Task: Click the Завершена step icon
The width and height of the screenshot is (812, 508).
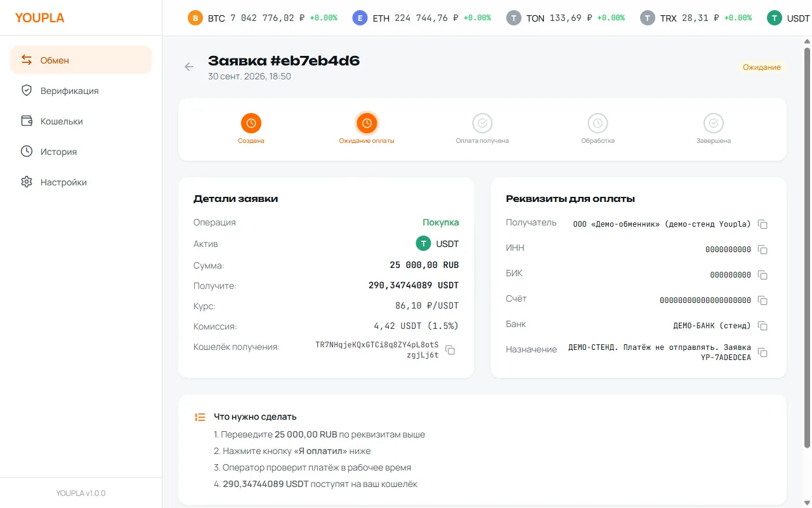Action: [x=714, y=123]
